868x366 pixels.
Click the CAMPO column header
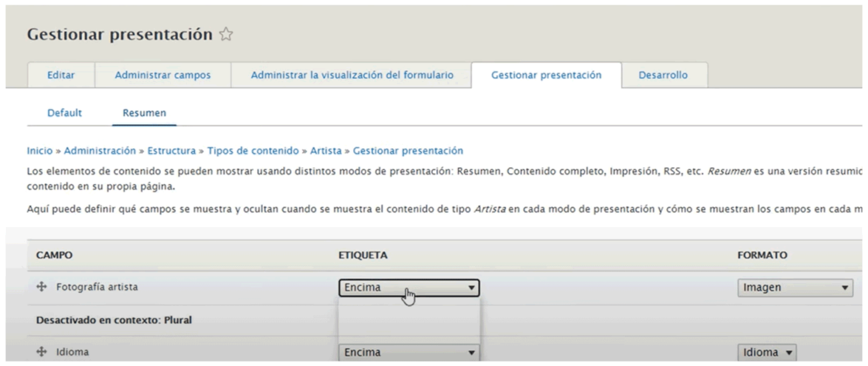54,255
